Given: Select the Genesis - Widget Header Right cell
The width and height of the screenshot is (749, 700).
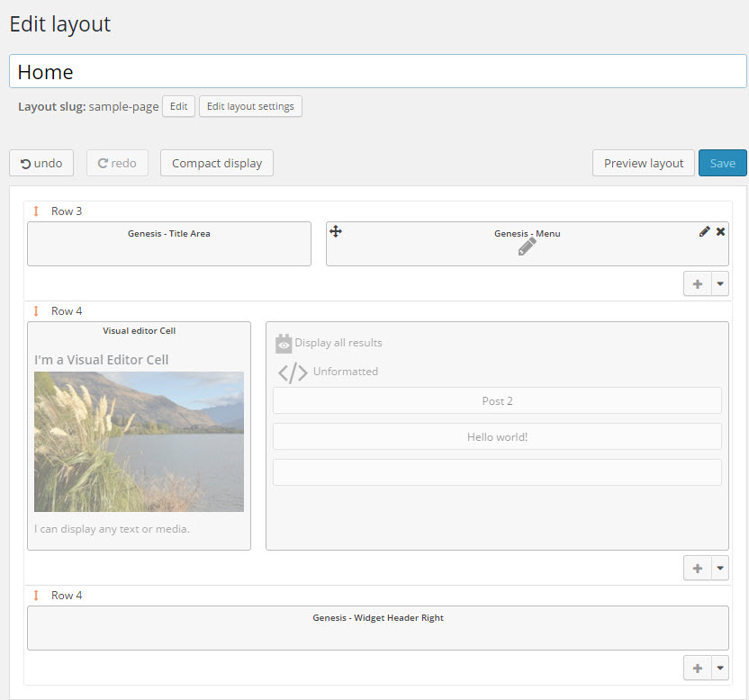Looking at the screenshot, I should pos(378,628).
